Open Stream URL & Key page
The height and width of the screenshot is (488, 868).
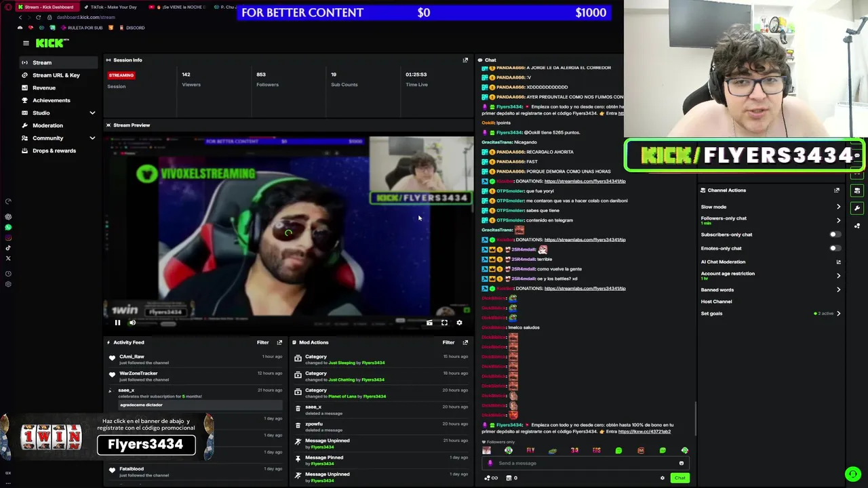click(x=58, y=75)
